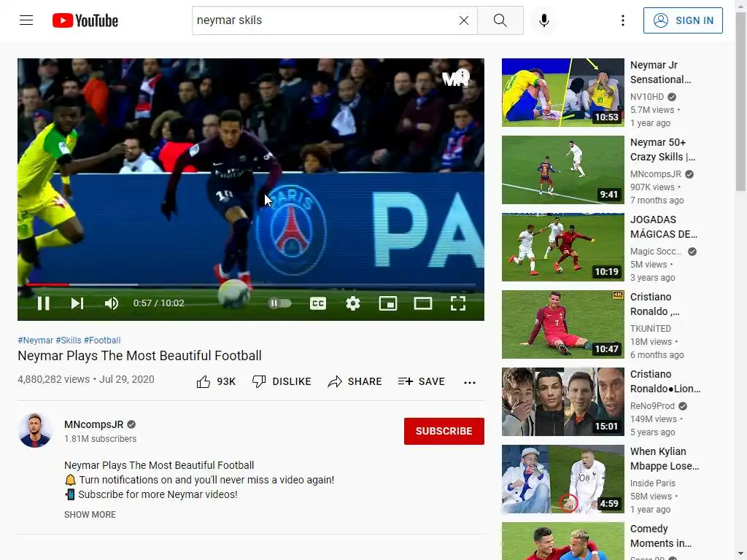Click the 93K like count
This screenshot has height=560, width=747.
[226, 382]
